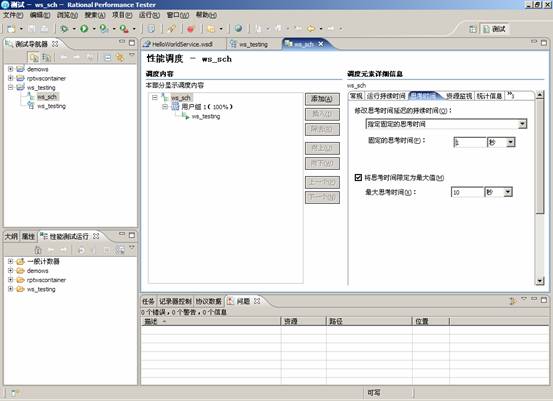Maximize the Problems view panel

click(544, 300)
